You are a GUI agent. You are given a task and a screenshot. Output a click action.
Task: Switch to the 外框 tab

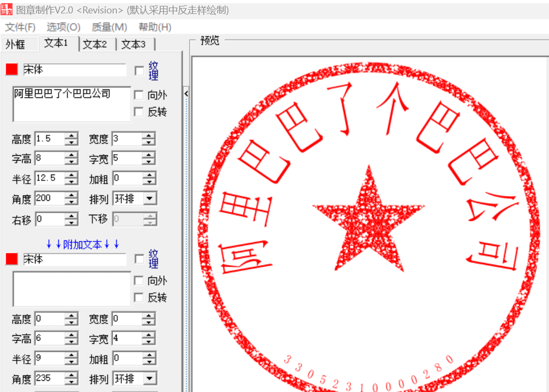[x=19, y=44]
